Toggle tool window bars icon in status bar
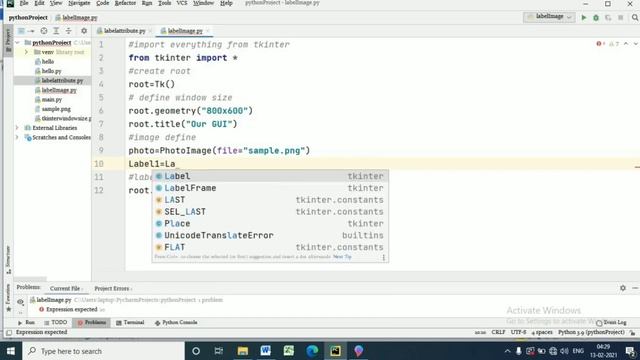This screenshot has width=640, height=360. click(x=9, y=333)
